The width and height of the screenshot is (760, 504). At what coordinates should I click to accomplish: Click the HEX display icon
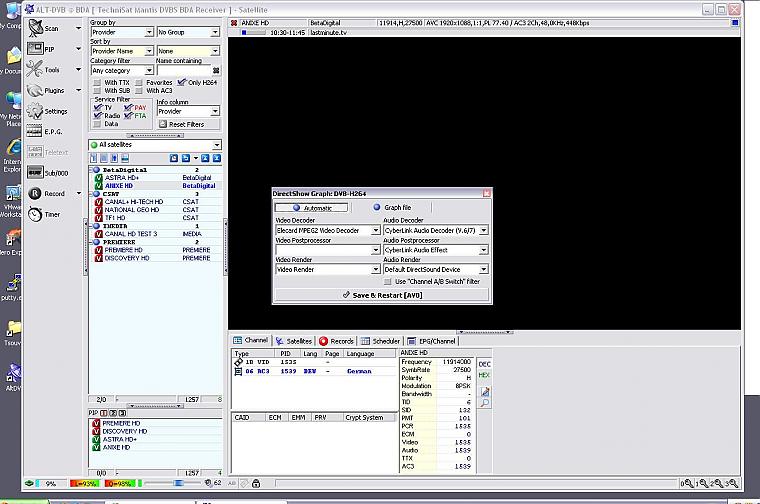tap(484, 375)
